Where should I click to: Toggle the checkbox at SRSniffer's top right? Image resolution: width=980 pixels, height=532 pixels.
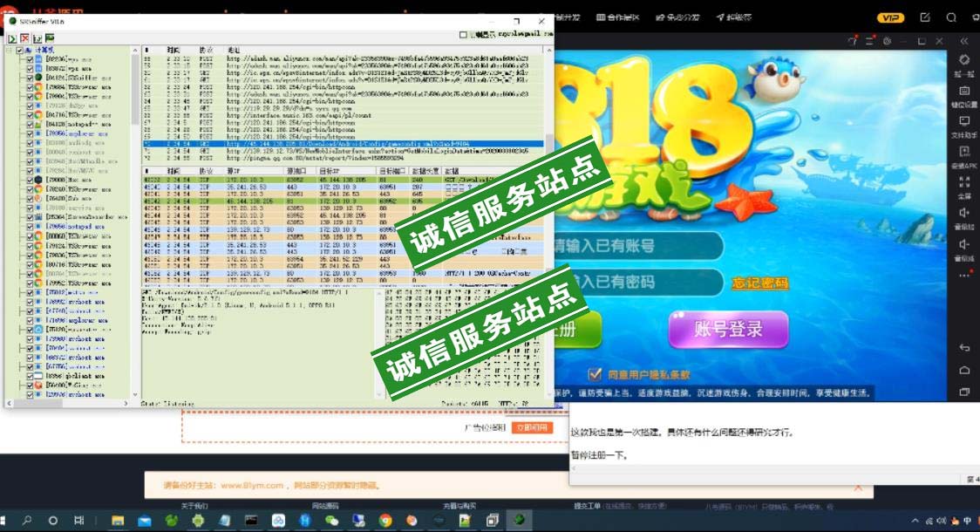click(x=463, y=35)
